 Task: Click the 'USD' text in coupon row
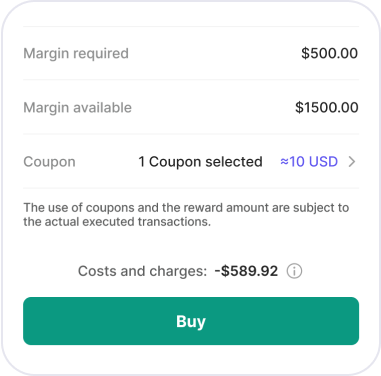coord(323,162)
